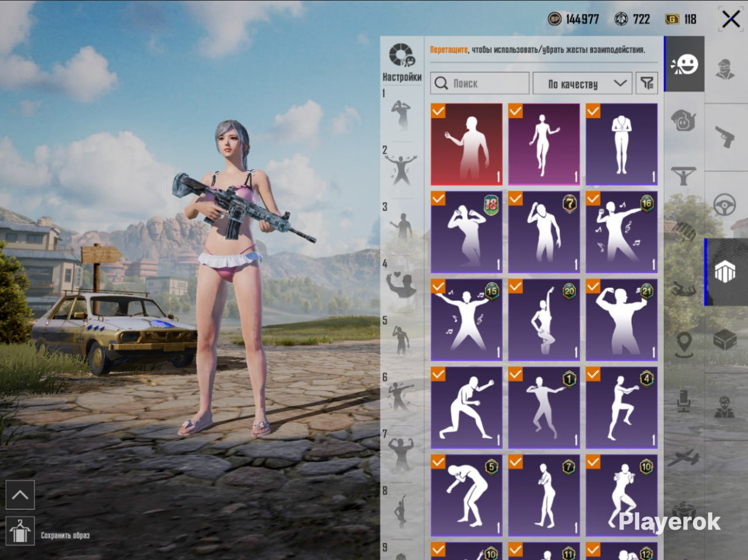Toggle checkmark on the red waving emote
748x560 pixels.
(x=438, y=111)
